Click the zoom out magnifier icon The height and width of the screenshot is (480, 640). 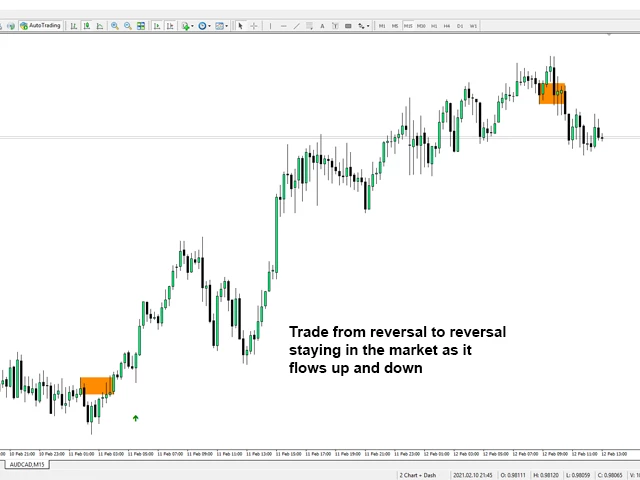[x=128, y=25]
